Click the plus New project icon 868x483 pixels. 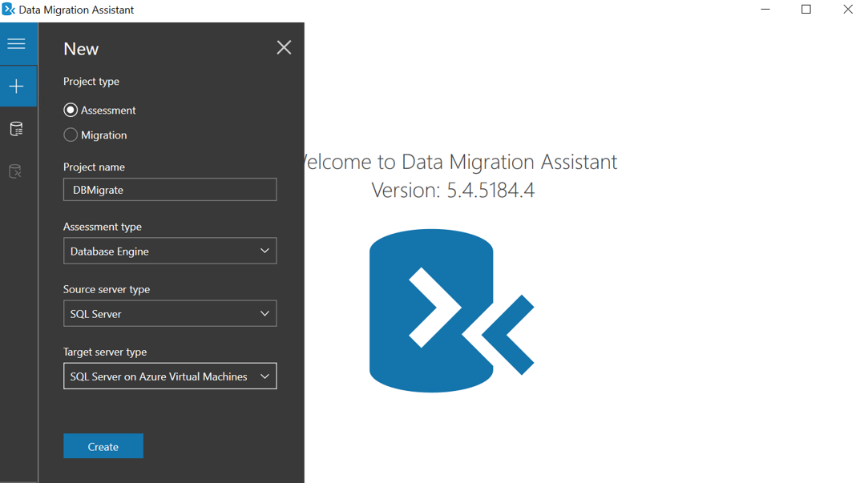click(x=17, y=87)
